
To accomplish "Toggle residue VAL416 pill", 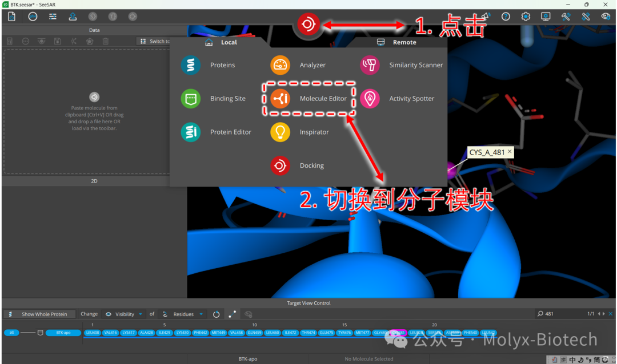I will pos(111,333).
